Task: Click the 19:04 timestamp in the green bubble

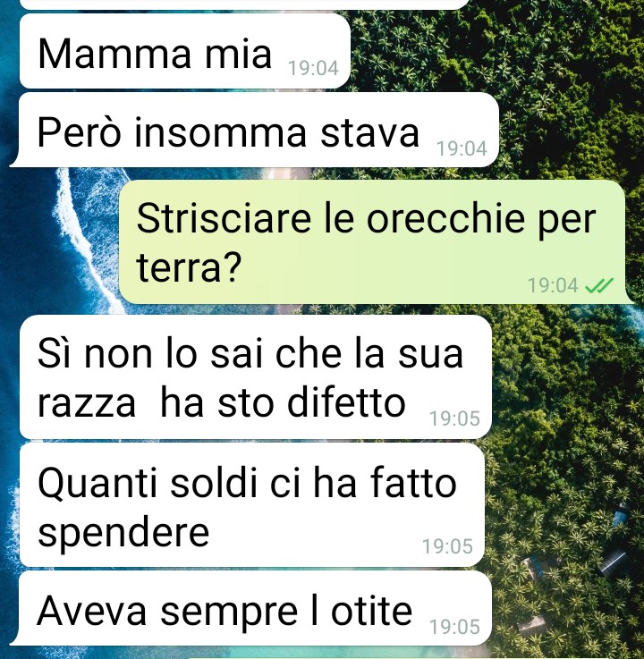Action: pyautogui.click(x=553, y=286)
